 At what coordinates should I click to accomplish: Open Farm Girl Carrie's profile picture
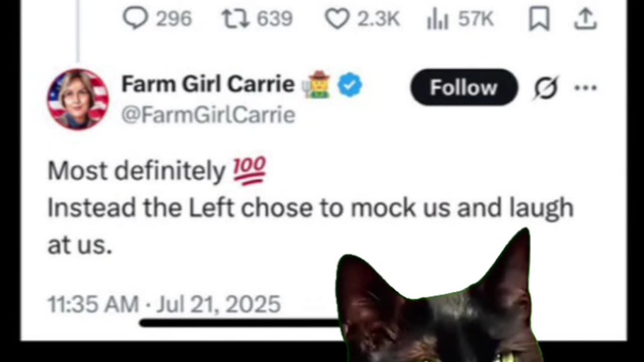pyautogui.click(x=78, y=99)
